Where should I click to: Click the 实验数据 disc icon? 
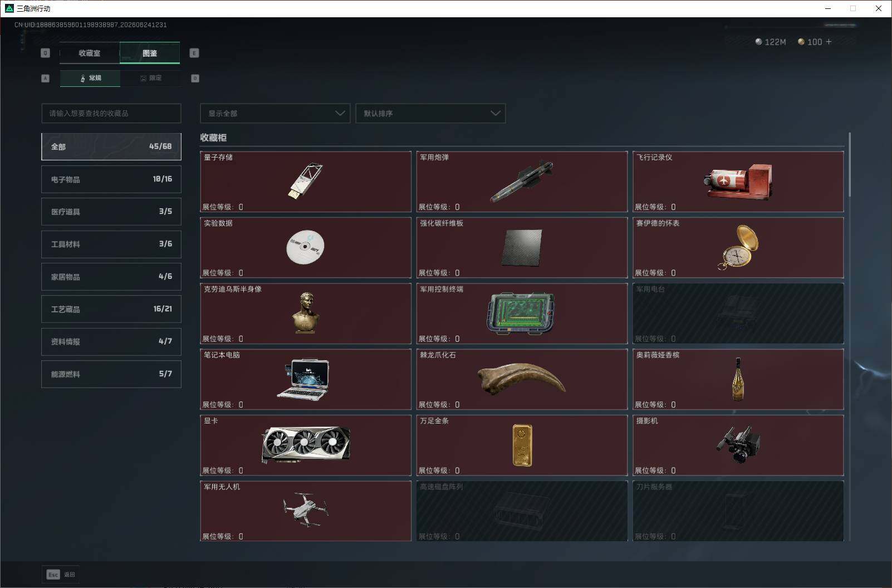pos(305,247)
